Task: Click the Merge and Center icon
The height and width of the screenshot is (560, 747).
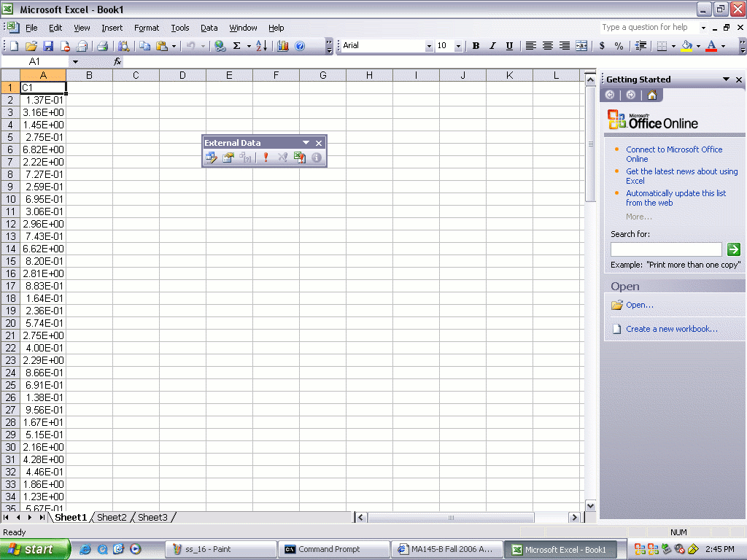Action: click(x=581, y=46)
